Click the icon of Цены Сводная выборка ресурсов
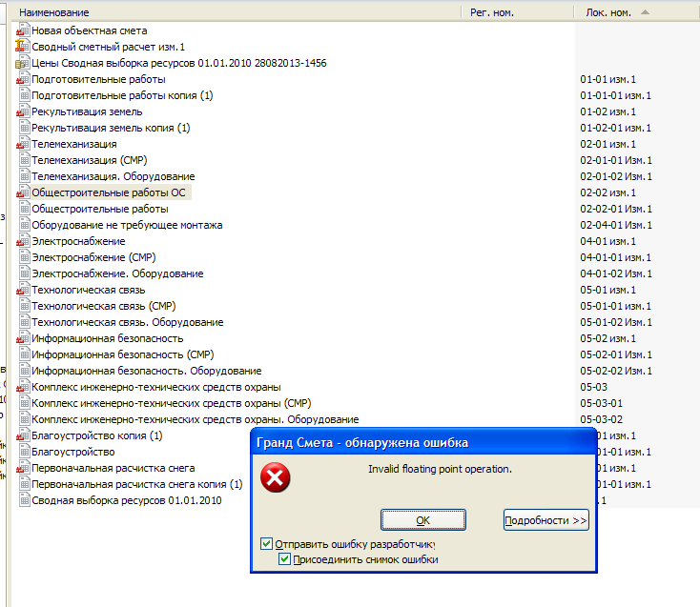 (23, 63)
